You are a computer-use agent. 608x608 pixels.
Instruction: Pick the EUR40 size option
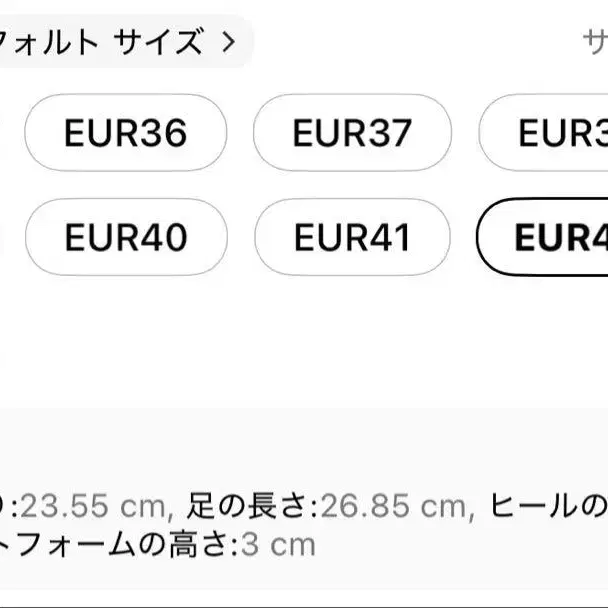(x=125, y=237)
